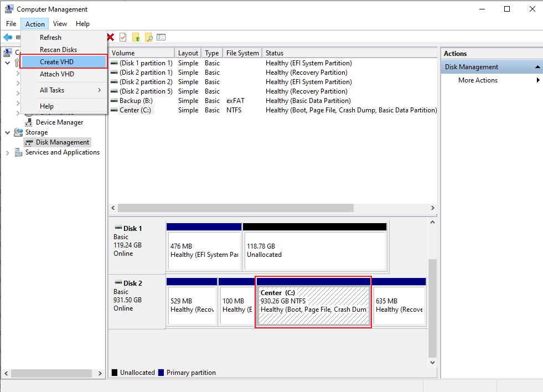This screenshot has height=392, width=543.
Task: Expand the More Actions submenu arrow
Action: click(x=538, y=80)
